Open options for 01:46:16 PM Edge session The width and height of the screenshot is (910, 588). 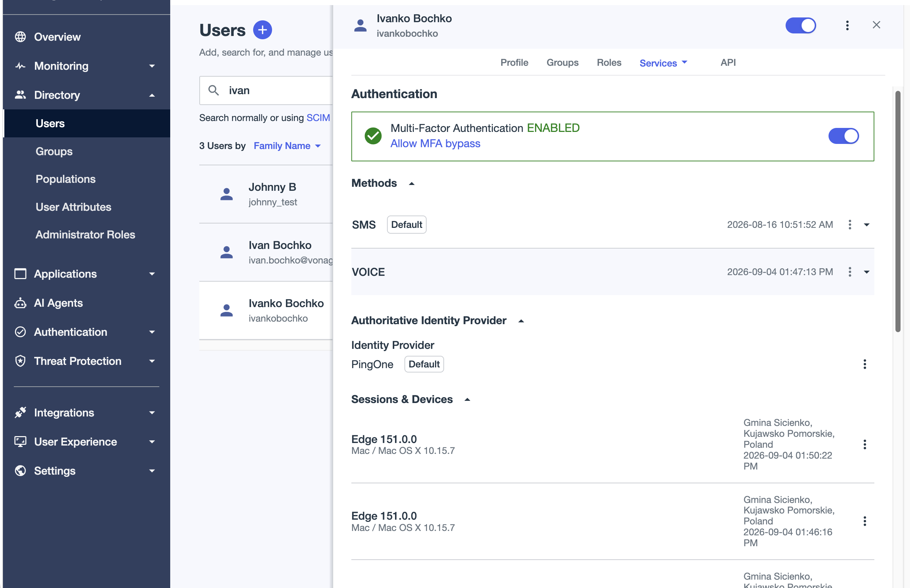click(x=865, y=521)
